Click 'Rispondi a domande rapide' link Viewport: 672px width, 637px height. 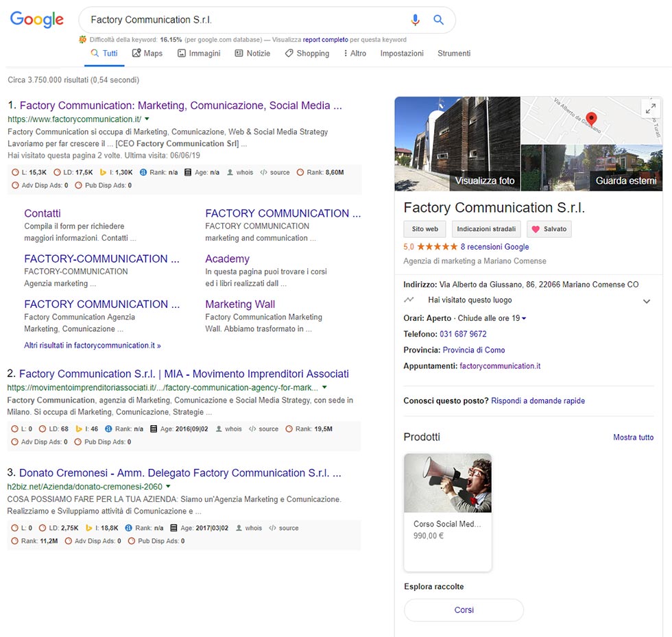(538, 400)
